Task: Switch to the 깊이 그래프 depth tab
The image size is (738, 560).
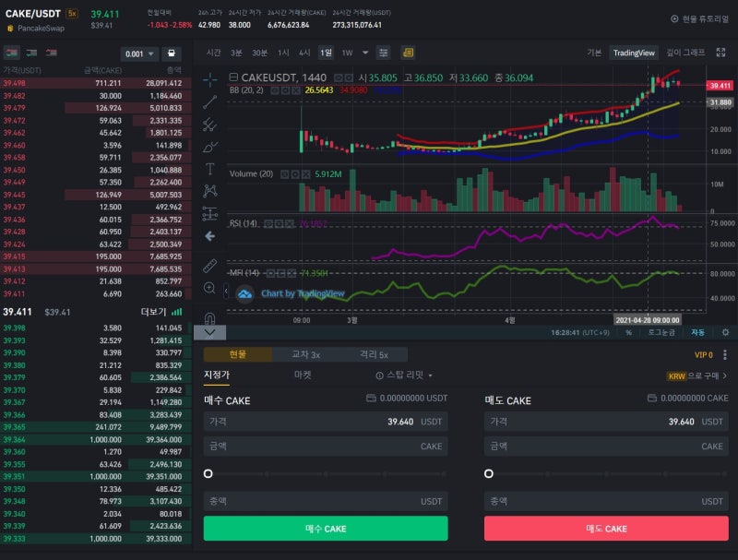Action: coord(685,53)
